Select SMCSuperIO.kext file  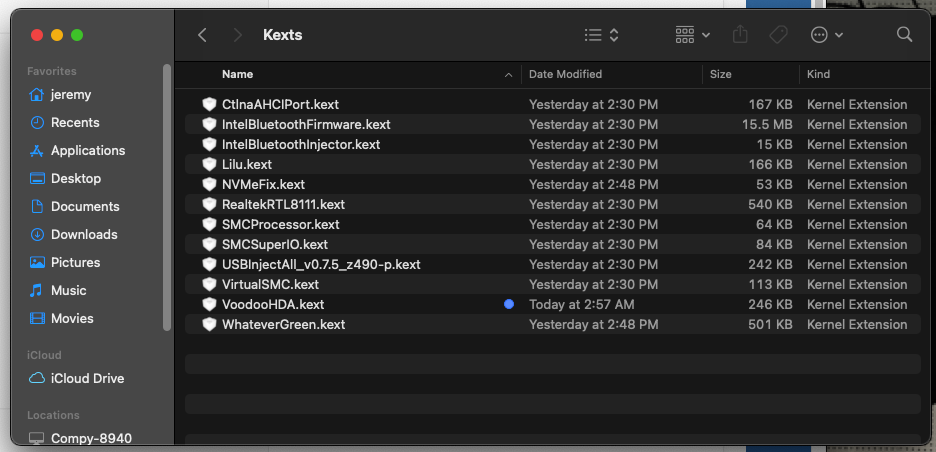tap(552, 244)
